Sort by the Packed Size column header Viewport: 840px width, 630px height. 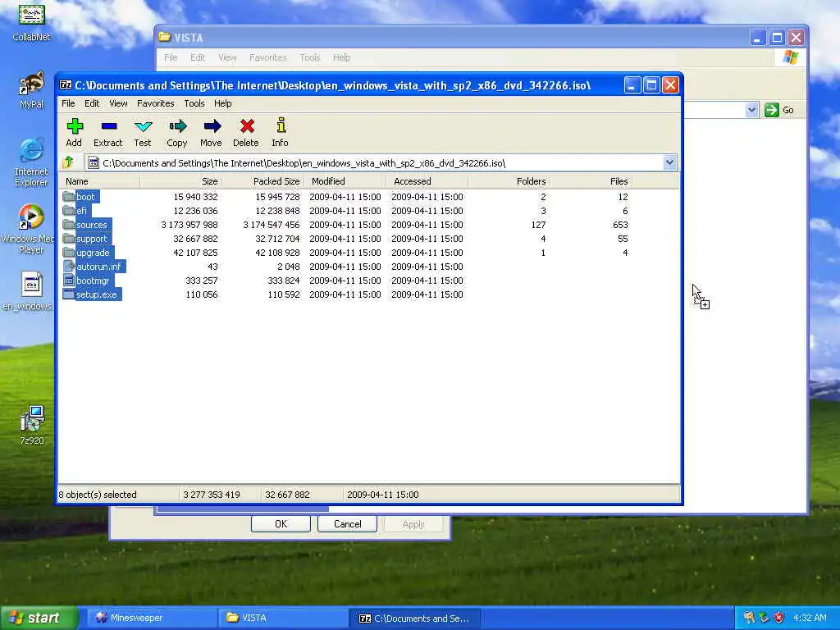click(263, 181)
